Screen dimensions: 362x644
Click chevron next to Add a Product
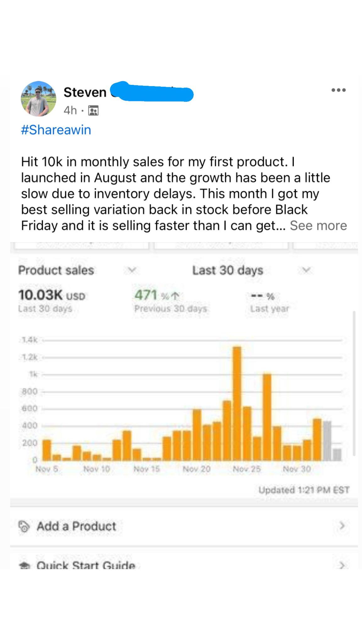pos(342,525)
